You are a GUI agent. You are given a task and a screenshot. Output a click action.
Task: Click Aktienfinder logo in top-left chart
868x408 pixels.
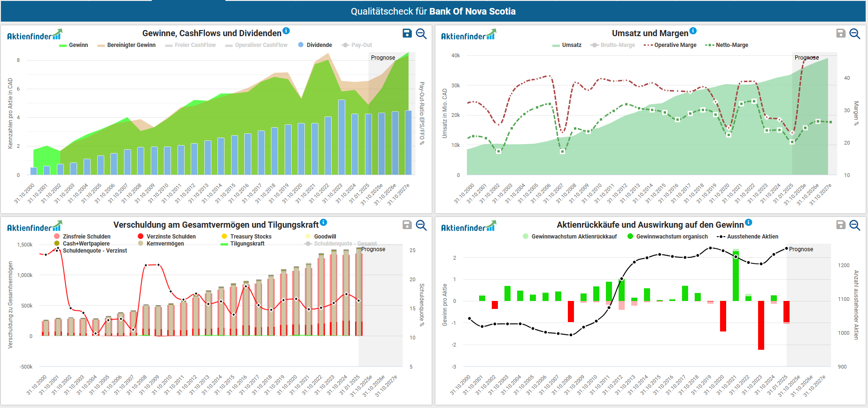(x=34, y=35)
